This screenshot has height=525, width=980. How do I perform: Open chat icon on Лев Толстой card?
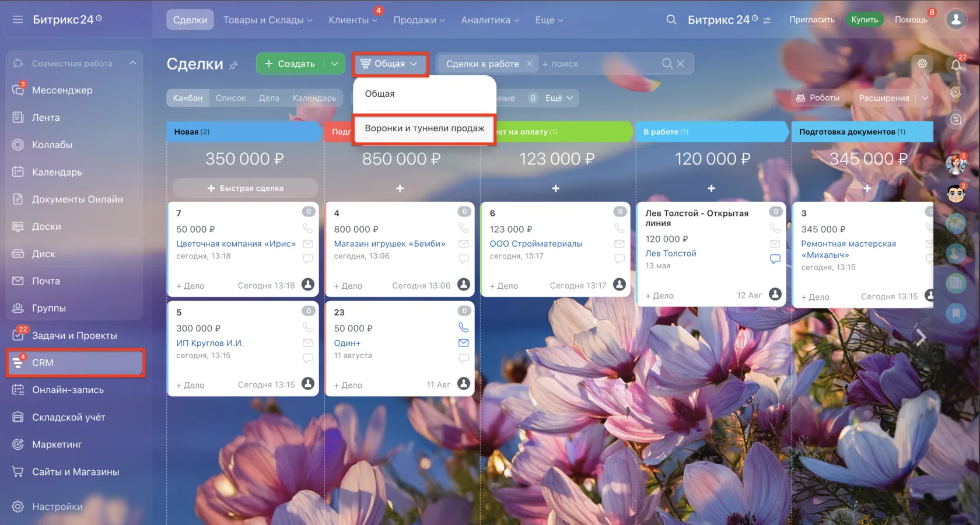click(x=775, y=259)
